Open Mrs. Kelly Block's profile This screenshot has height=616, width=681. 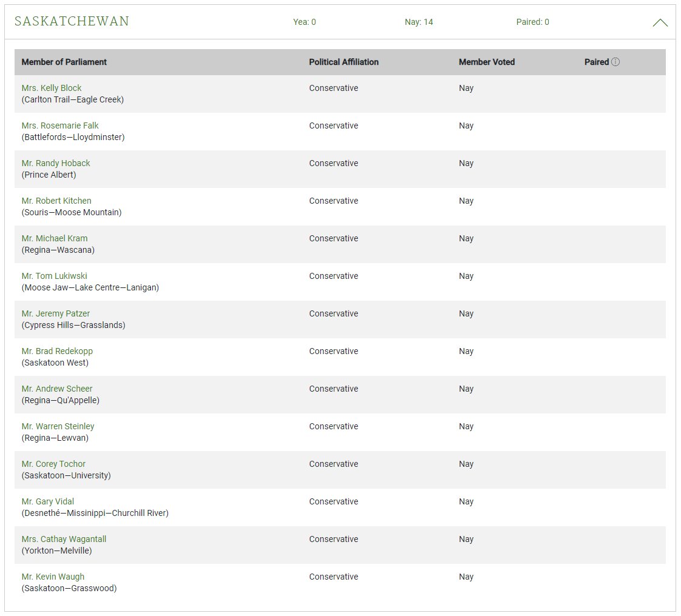(52, 88)
